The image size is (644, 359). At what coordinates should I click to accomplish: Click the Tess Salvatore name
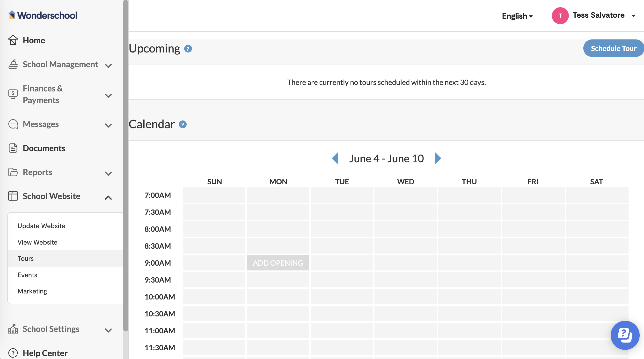click(599, 15)
